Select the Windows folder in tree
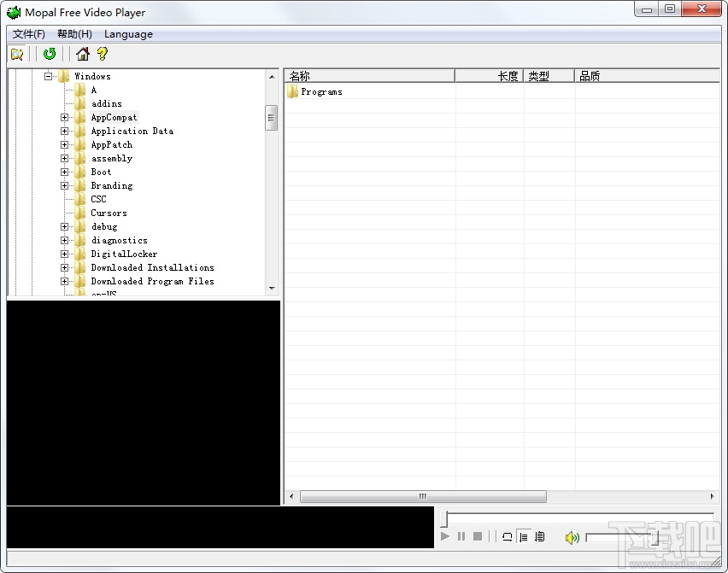Image resolution: width=728 pixels, height=573 pixels. click(92, 76)
